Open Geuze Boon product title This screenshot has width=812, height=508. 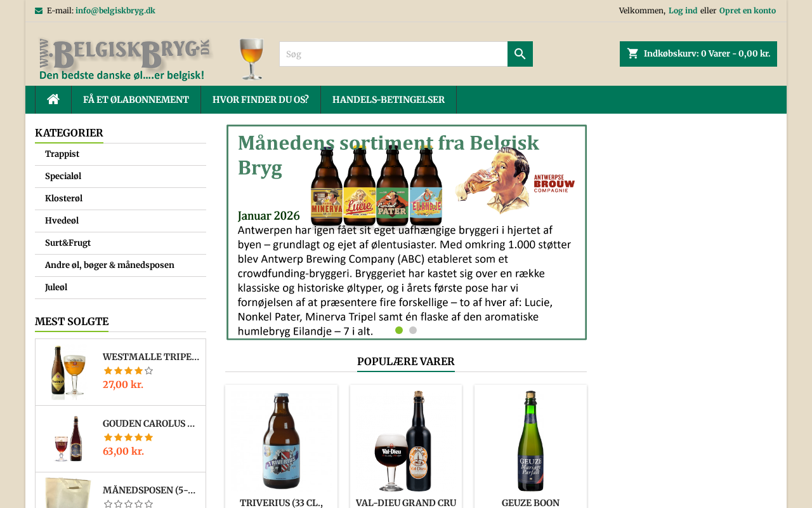tap(530, 503)
